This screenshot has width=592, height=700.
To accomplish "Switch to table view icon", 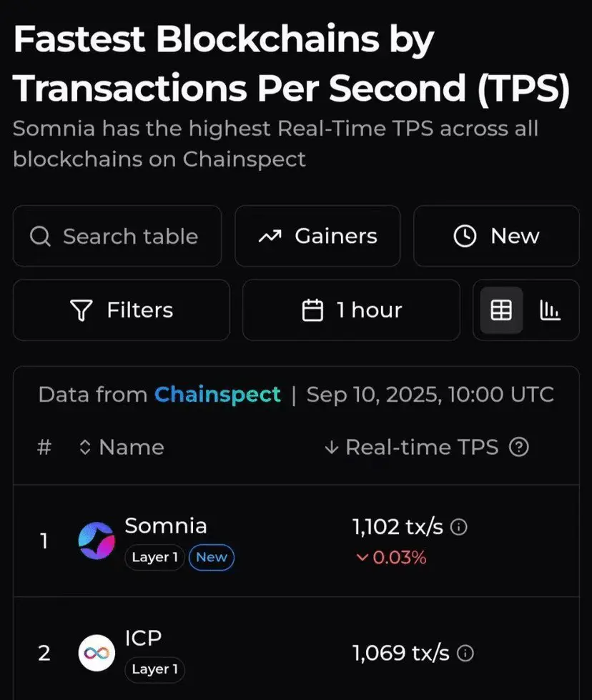I will pos(501,310).
